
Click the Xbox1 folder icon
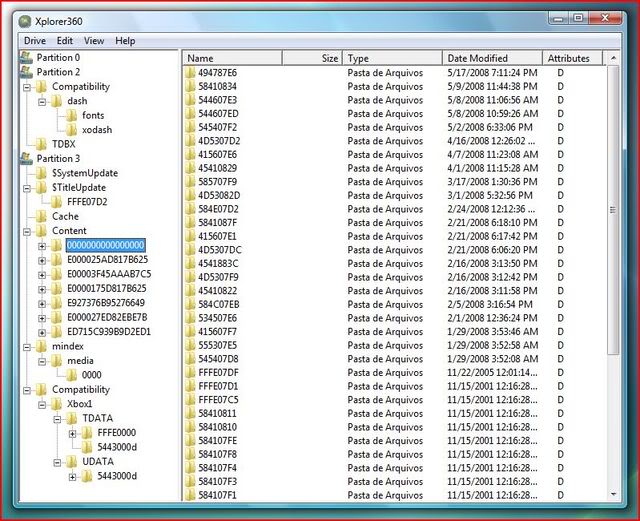56,404
